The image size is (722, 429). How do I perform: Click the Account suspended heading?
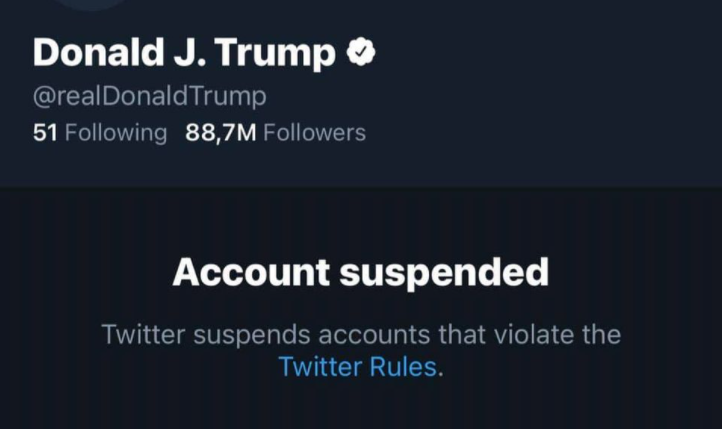pos(361,272)
